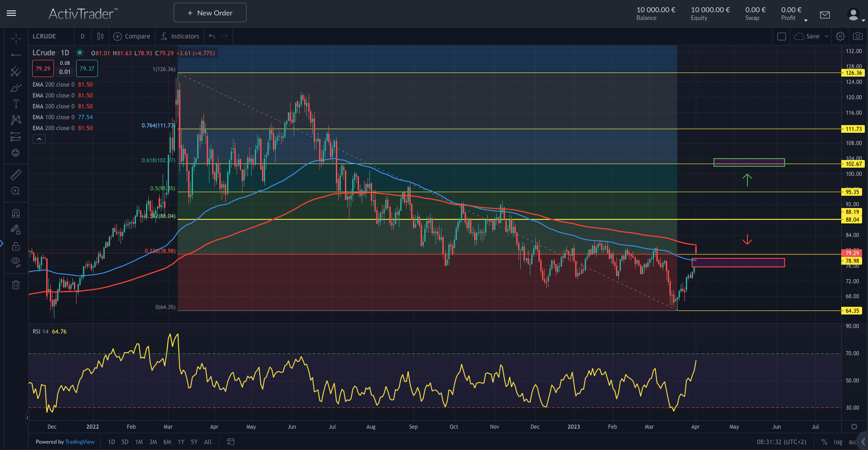
Task: Click the New Order button
Action: pos(210,13)
